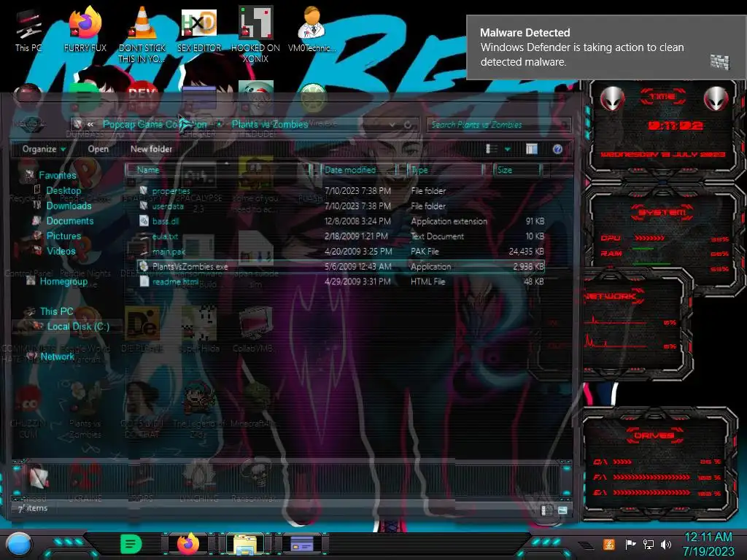The width and height of the screenshot is (747, 560).
Task: Sort by the Size column header
Action: click(518, 170)
